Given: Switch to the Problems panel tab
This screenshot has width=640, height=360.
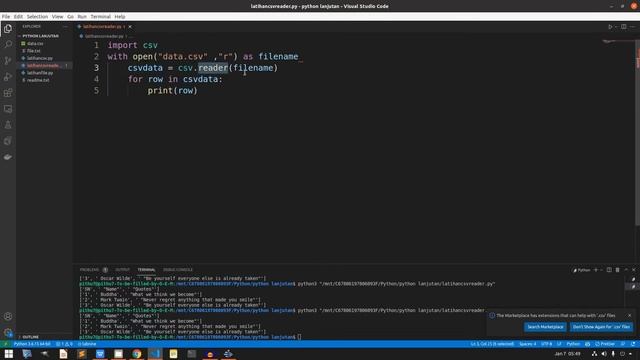Looking at the screenshot, I should 89,270.
